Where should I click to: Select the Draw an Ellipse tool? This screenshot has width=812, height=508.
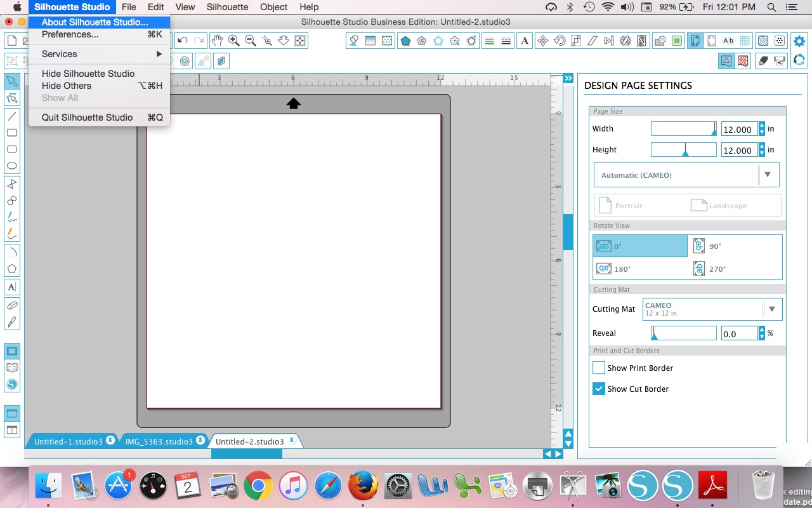[11, 166]
